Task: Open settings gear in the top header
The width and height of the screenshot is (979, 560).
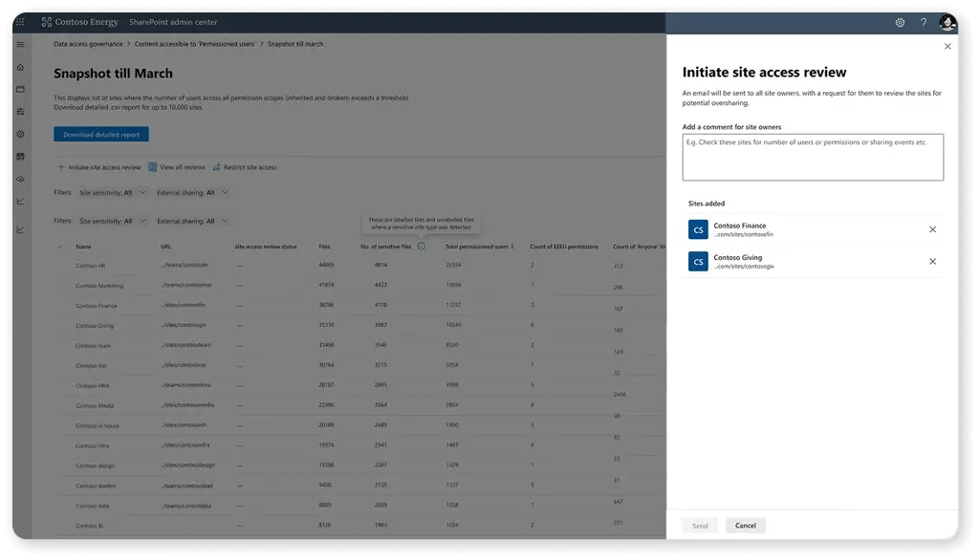Action: [900, 23]
